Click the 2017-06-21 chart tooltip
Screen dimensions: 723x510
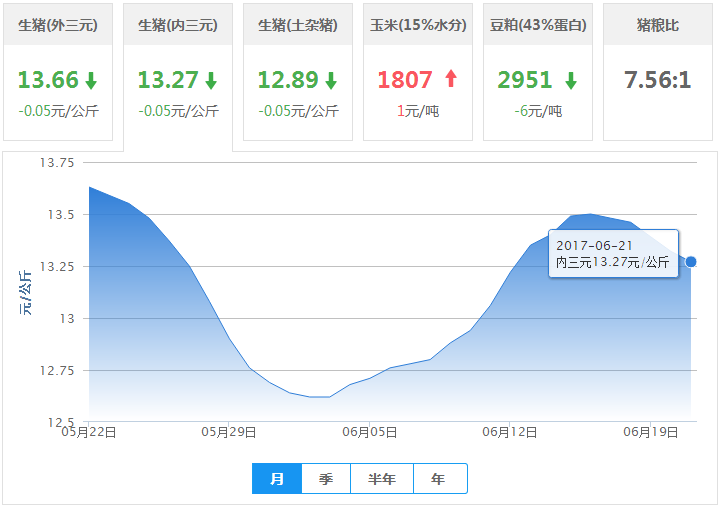(x=613, y=254)
